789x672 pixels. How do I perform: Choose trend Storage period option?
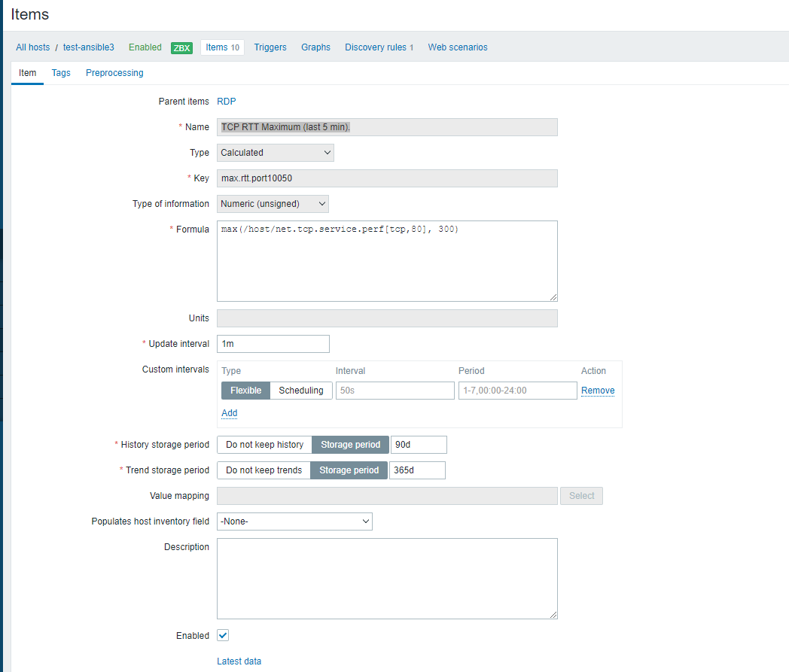349,470
